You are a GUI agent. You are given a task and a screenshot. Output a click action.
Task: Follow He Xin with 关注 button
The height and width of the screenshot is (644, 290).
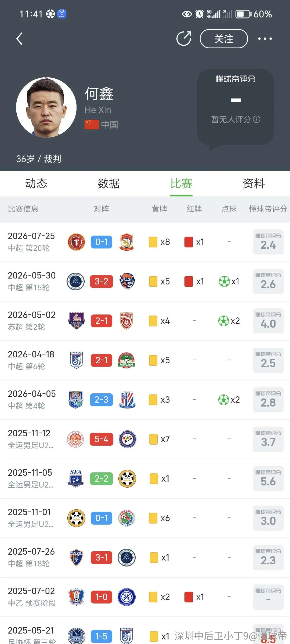(x=224, y=39)
